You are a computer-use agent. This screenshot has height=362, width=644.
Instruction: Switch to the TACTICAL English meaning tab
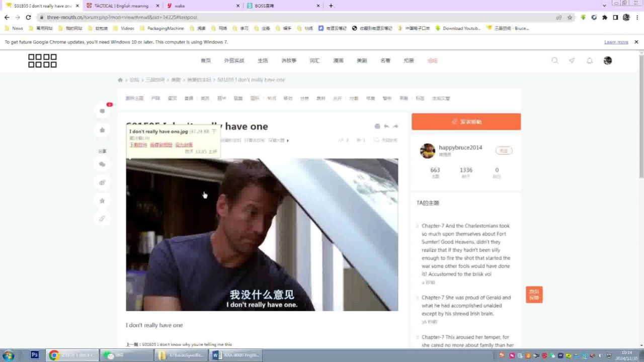[121, 6]
